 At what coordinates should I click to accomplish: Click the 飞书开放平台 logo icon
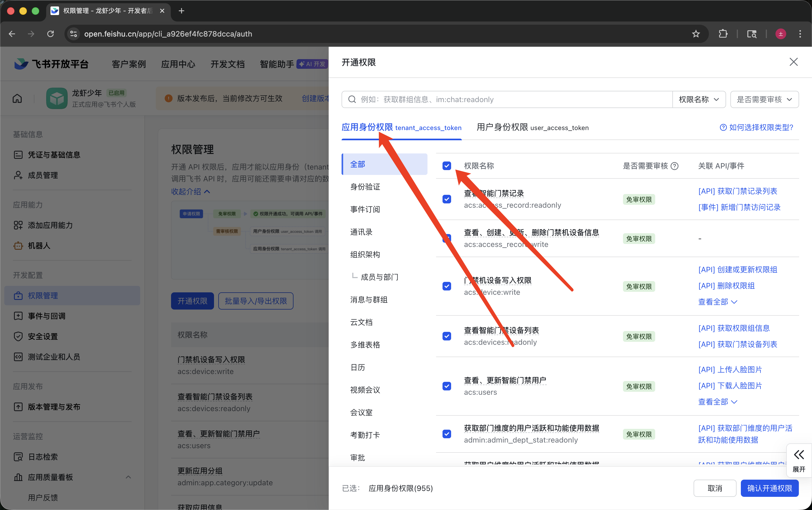pos(21,64)
